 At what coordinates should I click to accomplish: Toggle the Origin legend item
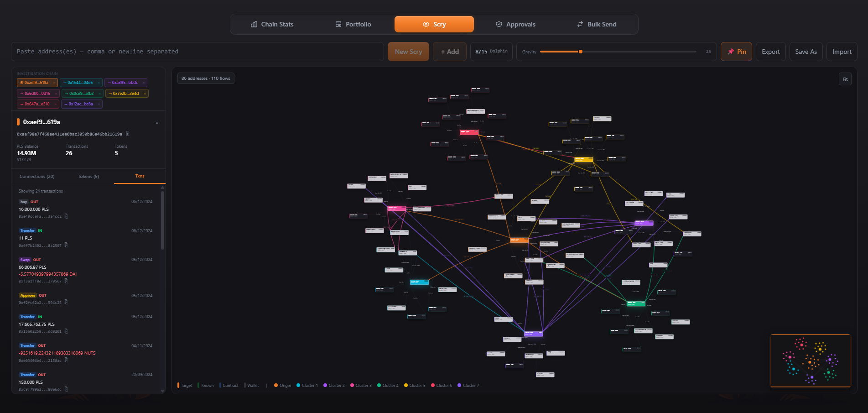coord(282,386)
